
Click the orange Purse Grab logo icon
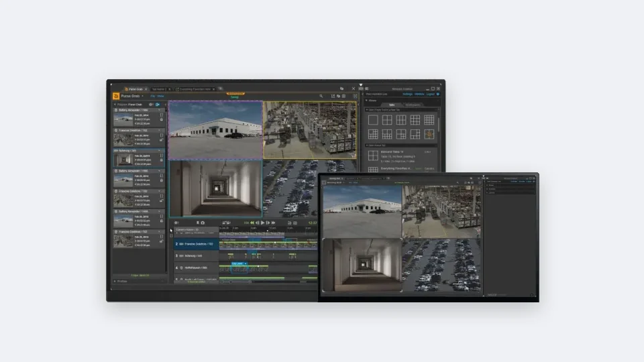pos(116,96)
